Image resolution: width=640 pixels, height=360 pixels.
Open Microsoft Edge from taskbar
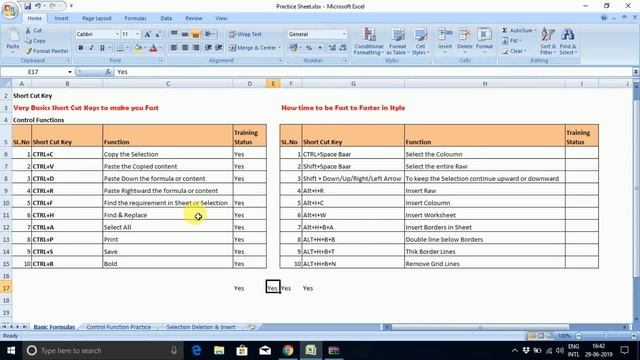coord(196,350)
